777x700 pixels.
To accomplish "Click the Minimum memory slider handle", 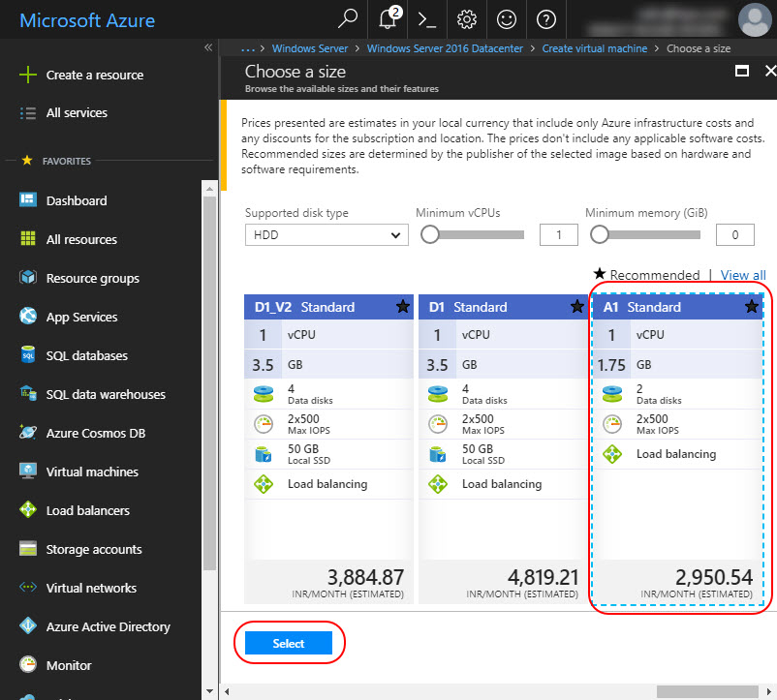I will (599, 234).
